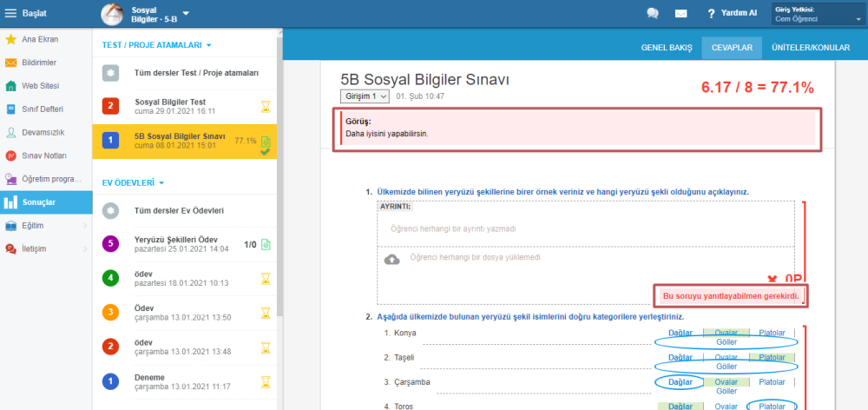Click hourglass icon on Deneme row
The height and width of the screenshot is (410, 868).
pos(266,381)
